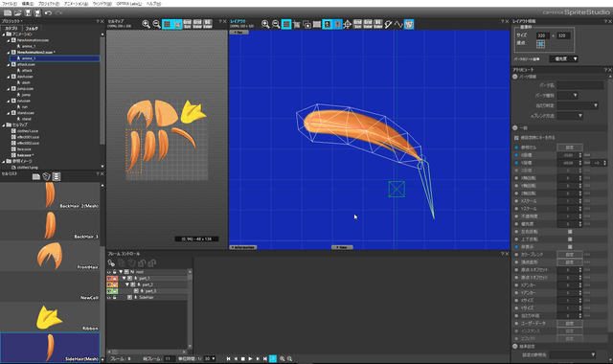
Task: Click the reference cell Set button
Action: [x=570, y=148]
